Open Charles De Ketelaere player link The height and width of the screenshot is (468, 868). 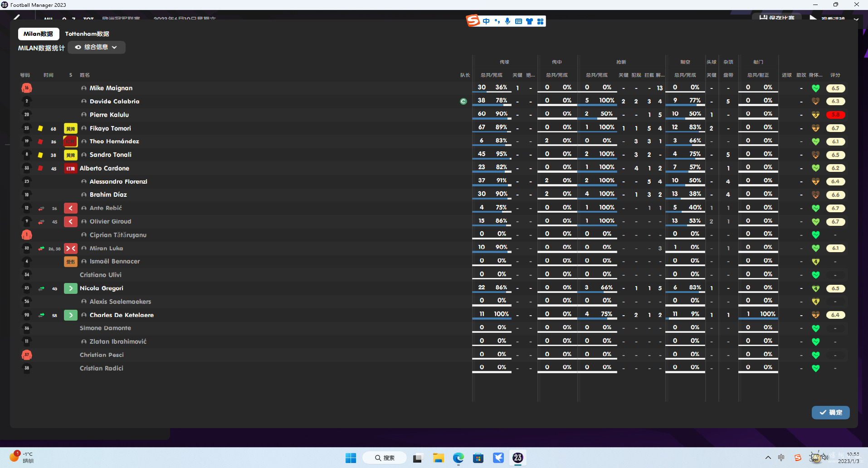click(122, 315)
